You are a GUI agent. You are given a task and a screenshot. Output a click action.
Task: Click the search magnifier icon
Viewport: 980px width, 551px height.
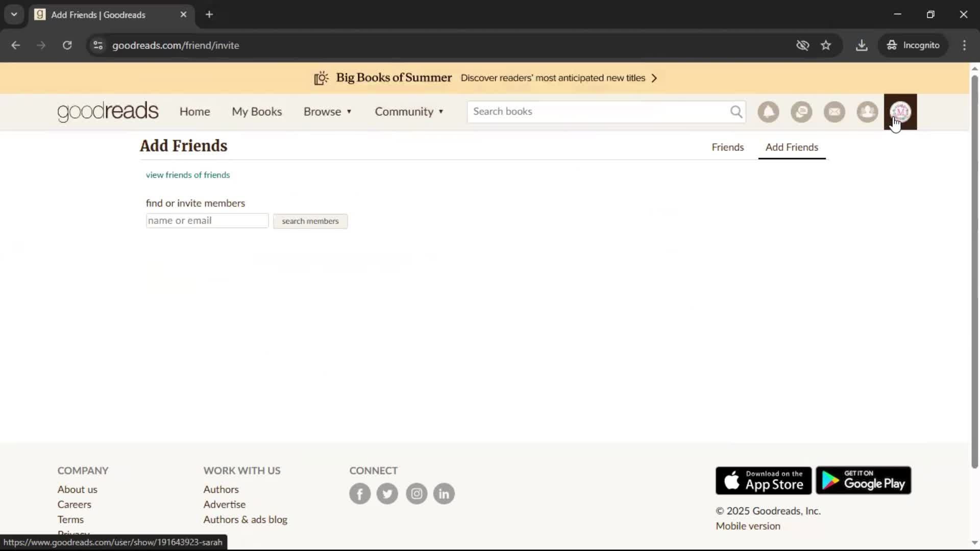736,112
